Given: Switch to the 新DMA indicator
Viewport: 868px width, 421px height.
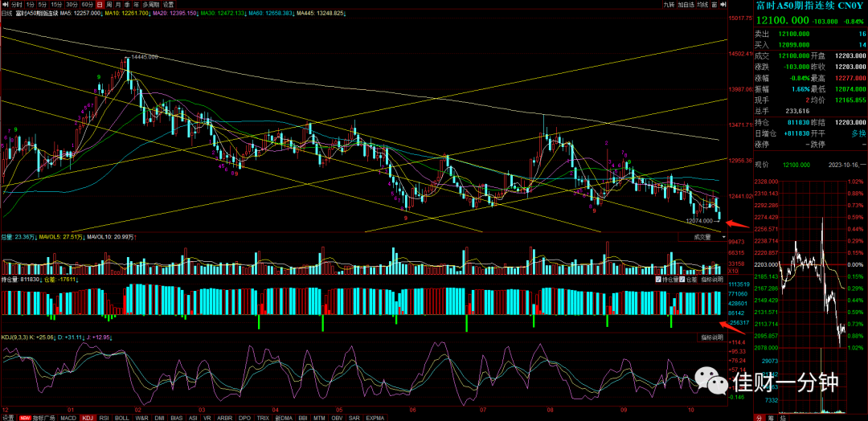Looking at the screenshot, I should point(284,417).
